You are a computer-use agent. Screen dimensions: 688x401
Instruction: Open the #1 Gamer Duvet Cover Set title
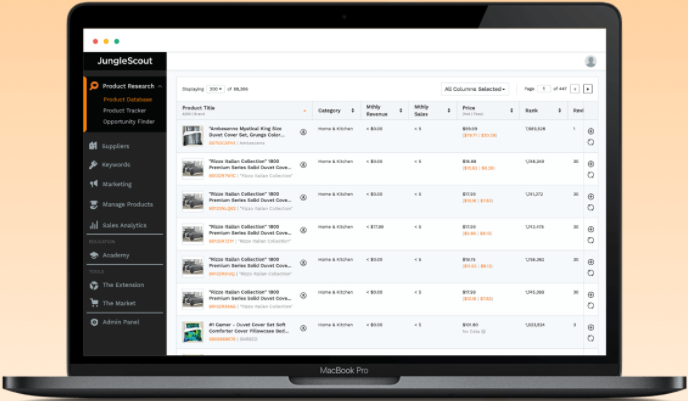pos(249,328)
